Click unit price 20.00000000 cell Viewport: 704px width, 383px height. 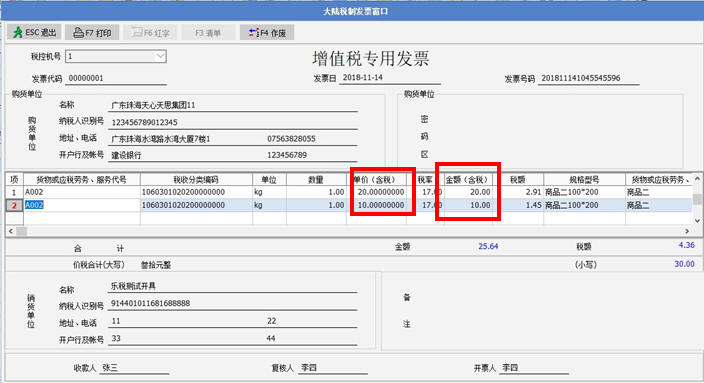376,192
